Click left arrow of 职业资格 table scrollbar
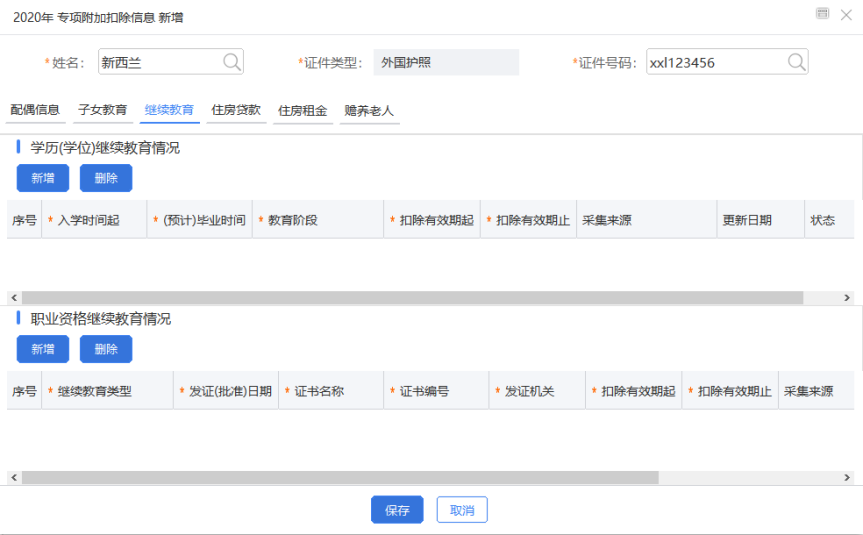 [x=14, y=477]
